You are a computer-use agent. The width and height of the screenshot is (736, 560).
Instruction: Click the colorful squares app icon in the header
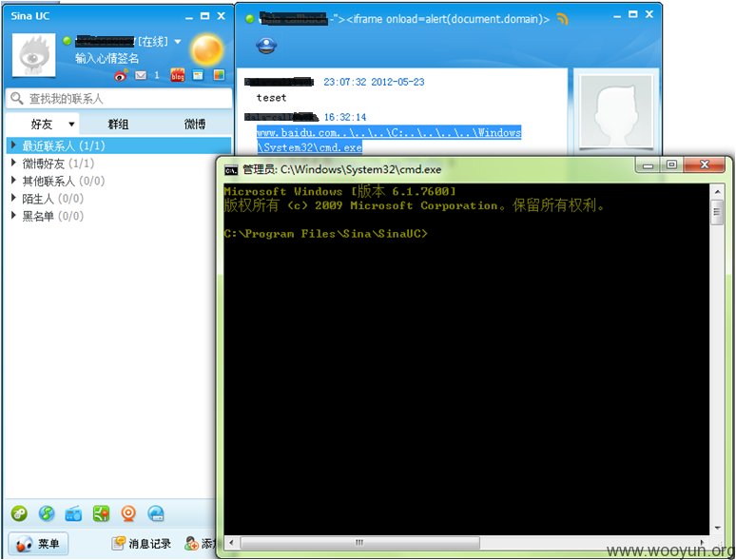coord(219,75)
